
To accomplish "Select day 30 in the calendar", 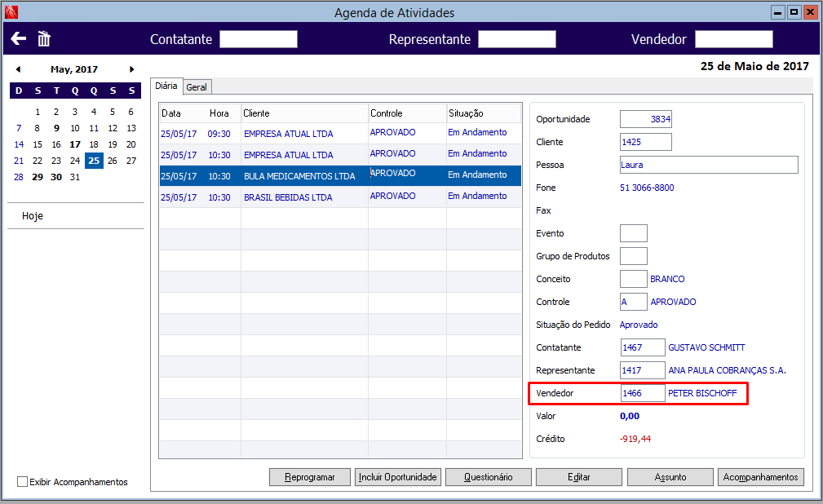I will click(x=56, y=177).
